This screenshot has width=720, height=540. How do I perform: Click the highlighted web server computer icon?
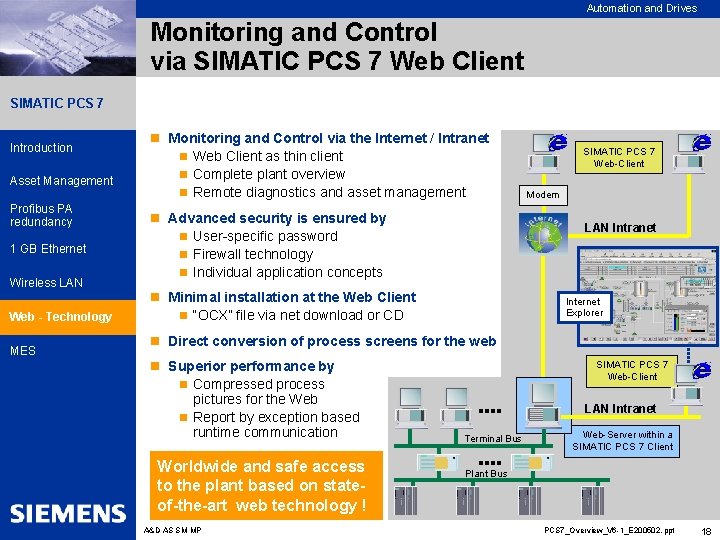(x=544, y=403)
